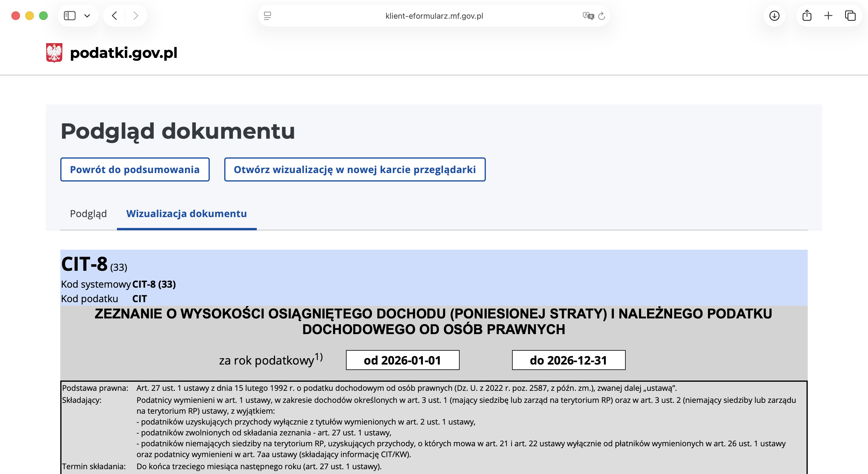Image resolution: width=868 pixels, height=474 pixels.
Task: Switch to the Podgląd tab
Action: point(88,213)
